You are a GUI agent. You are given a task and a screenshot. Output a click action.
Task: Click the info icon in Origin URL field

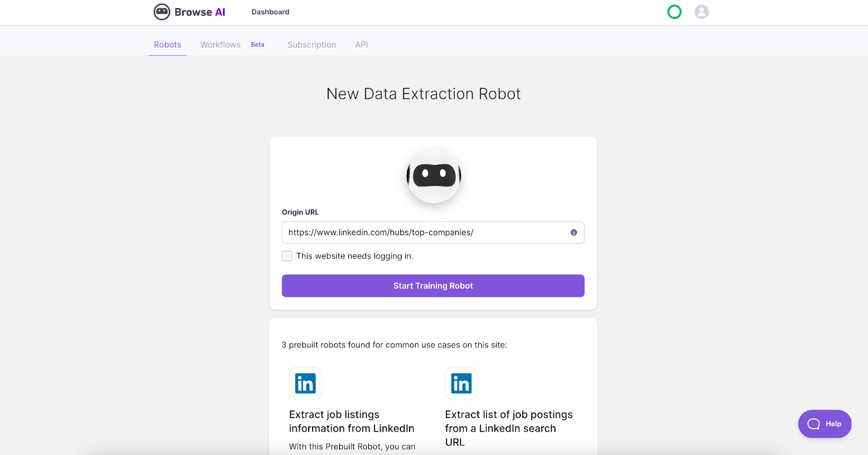pyautogui.click(x=573, y=232)
